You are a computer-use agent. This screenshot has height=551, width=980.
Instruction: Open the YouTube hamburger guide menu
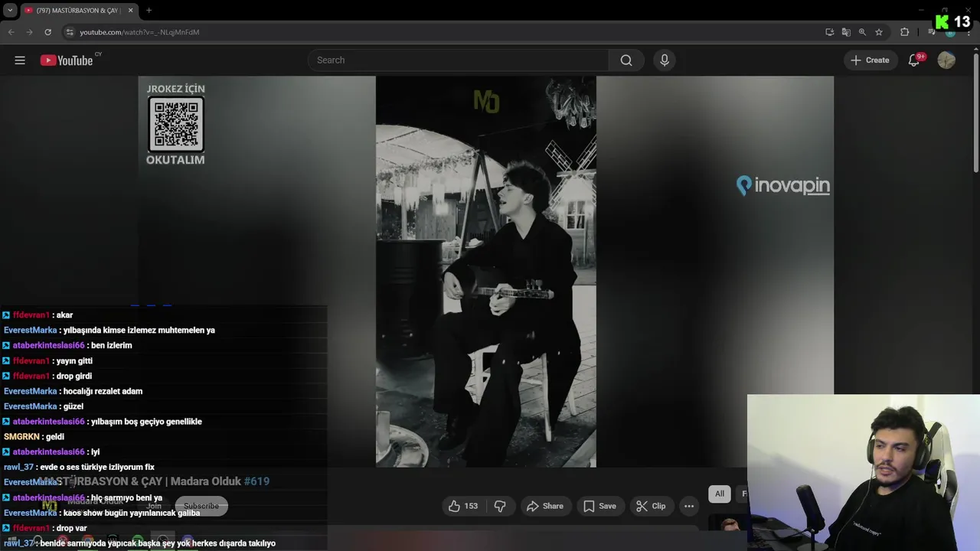tap(20, 60)
